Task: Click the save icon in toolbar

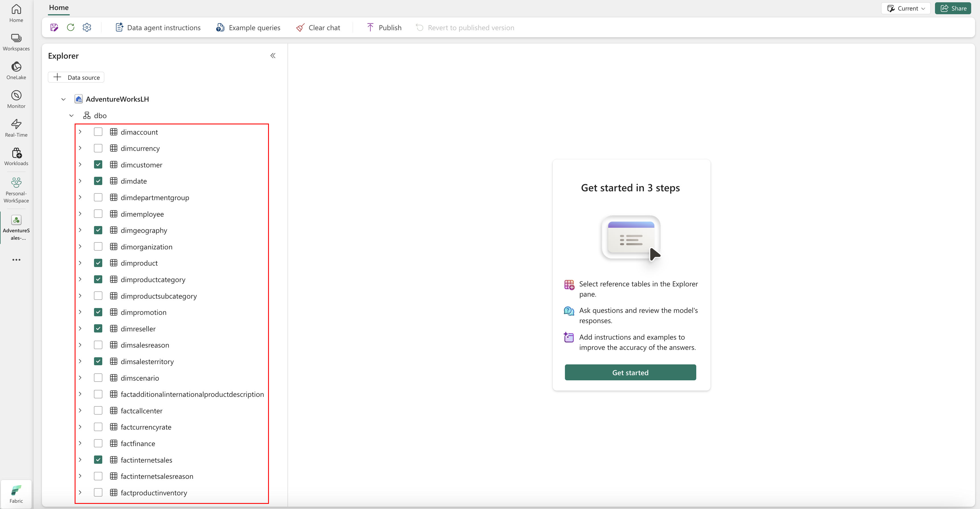Action: click(54, 27)
